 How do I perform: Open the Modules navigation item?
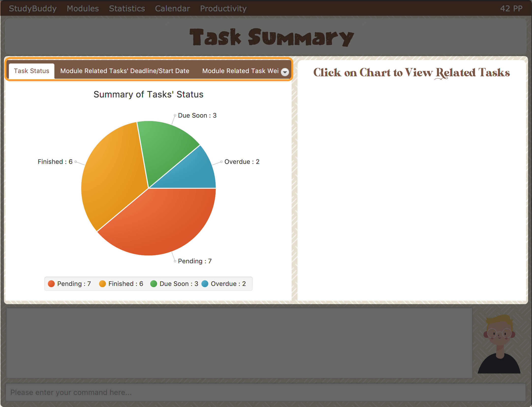click(82, 7)
